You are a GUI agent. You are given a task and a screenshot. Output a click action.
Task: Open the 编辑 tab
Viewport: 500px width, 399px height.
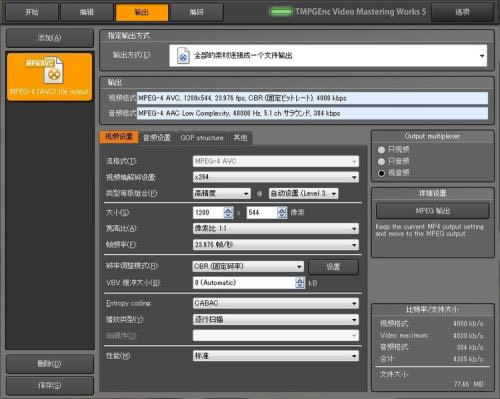(86, 12)
